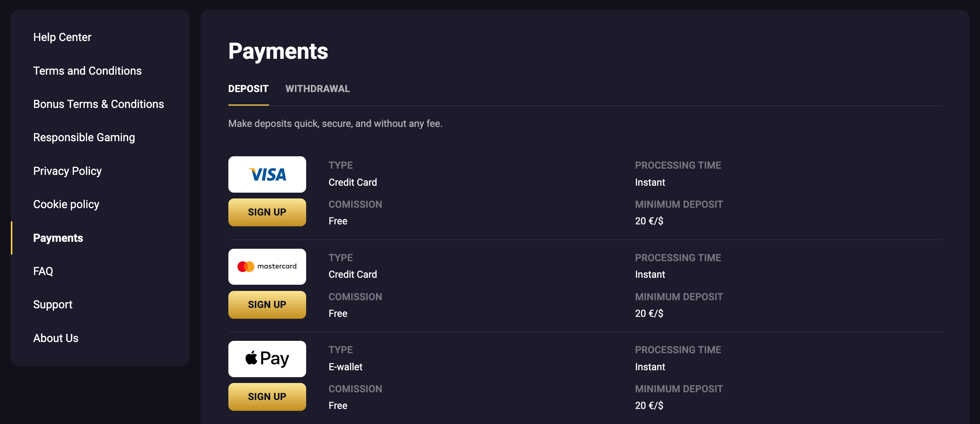
Task: Click the VISA payment method logo
Action: coord(267,174)
